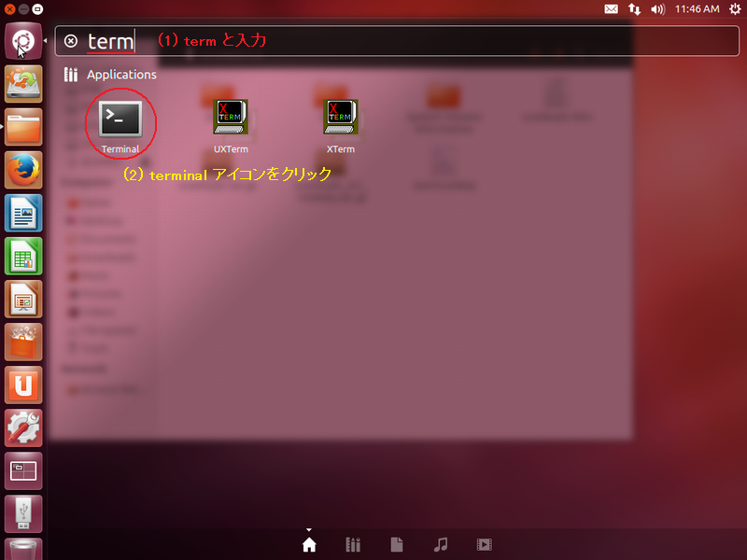The height and width of the screenshot is (560, 747).
Task: Open Firefox from the launcher
Action: click(x=22, y=170)
